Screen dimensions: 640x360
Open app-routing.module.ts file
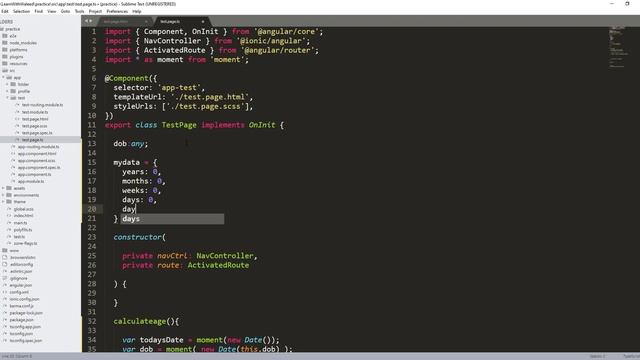(x=38, y=147)
